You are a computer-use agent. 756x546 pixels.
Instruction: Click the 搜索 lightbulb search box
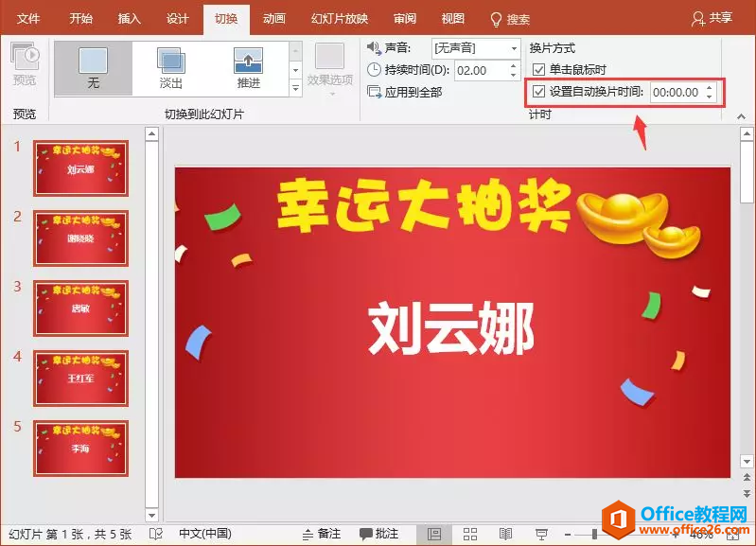(510, 19)
